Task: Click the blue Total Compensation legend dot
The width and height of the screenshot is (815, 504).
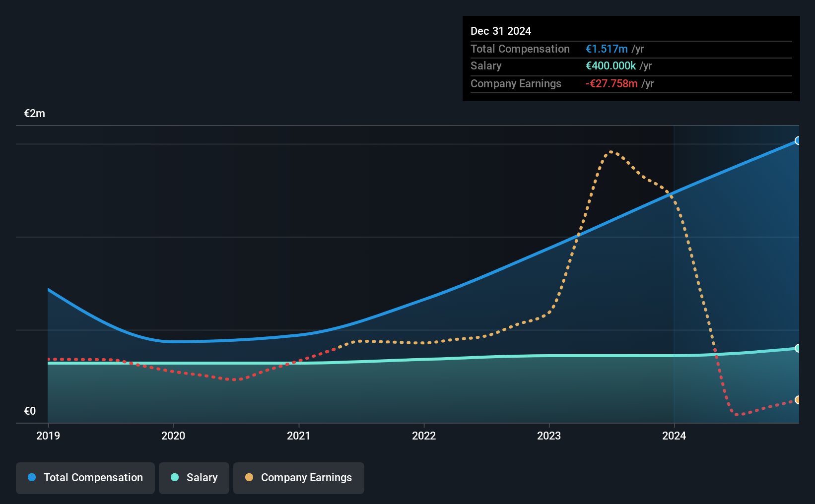Action: 32,477
